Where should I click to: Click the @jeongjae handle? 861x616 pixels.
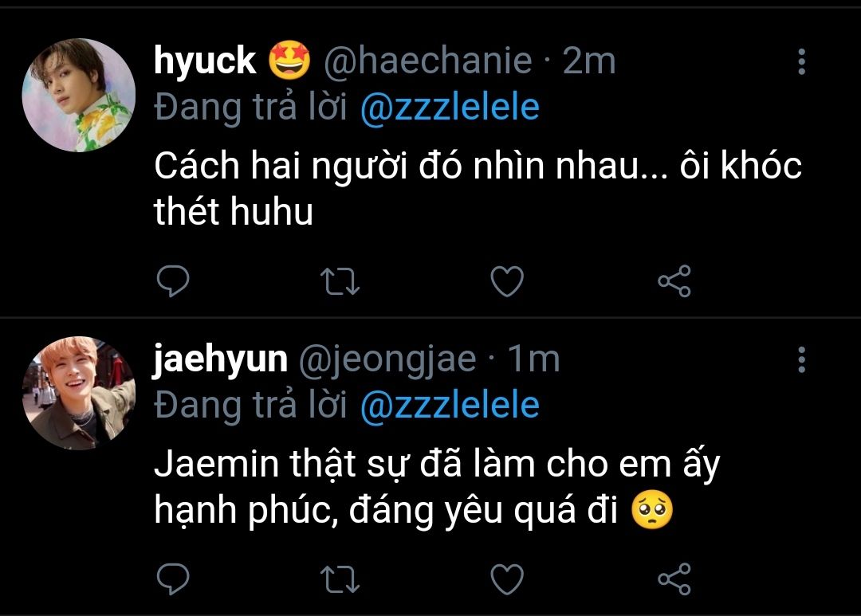click(387, 359)
